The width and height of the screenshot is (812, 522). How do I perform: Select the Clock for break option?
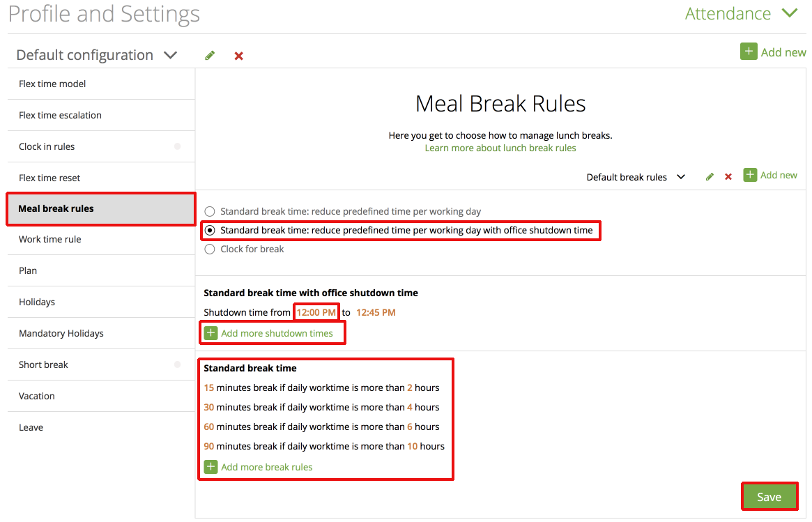[210, 249]
